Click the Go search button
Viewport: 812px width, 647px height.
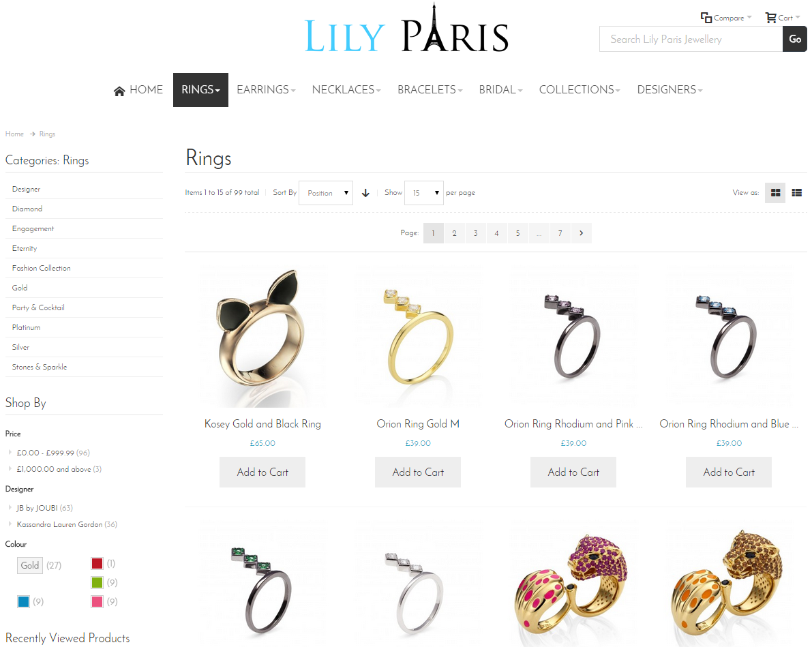pos(794,39)
